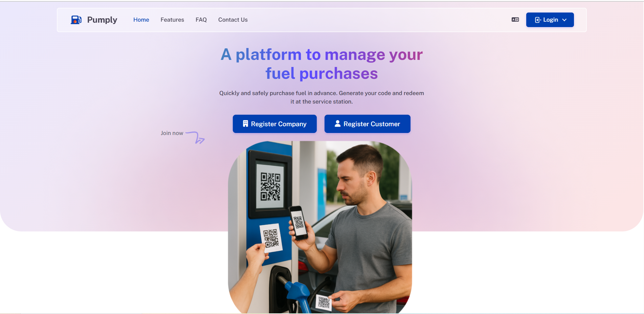Open the Features nav item
Viewport: 644px width, 314px height.
click(172, 20)
